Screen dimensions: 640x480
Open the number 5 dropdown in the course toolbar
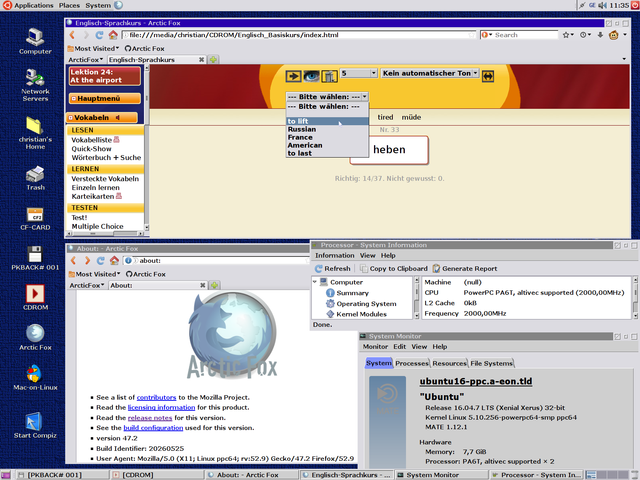(358, 73)
